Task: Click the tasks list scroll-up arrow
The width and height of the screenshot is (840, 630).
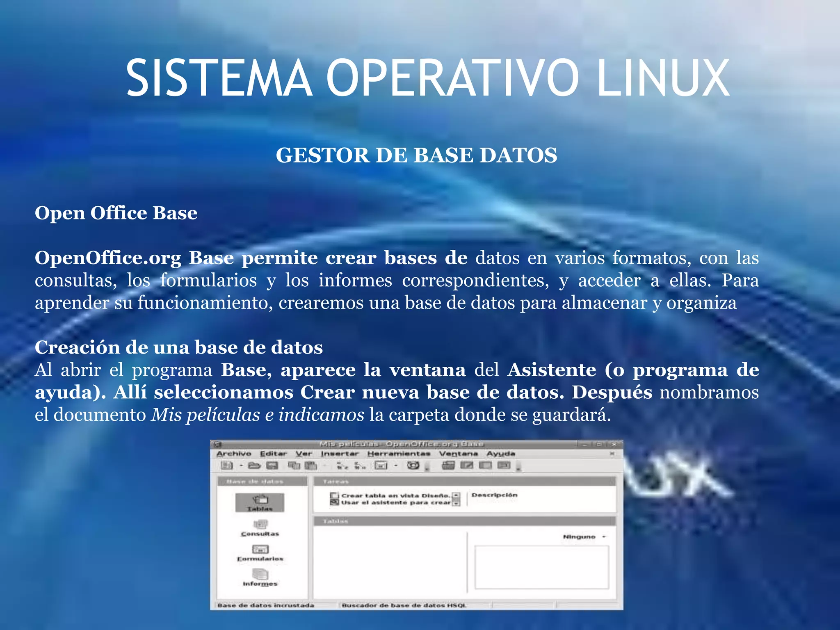Action: [x=457, y=495]
